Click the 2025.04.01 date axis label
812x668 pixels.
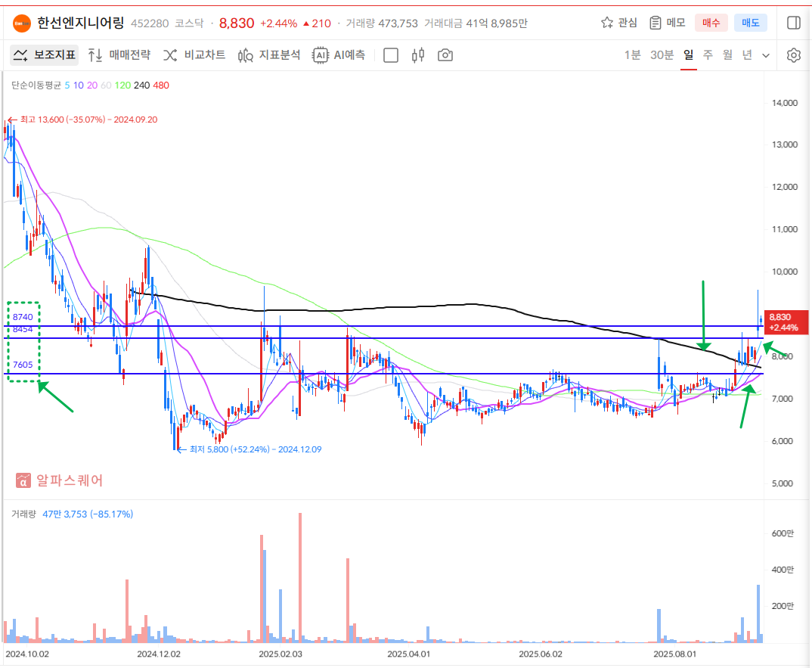point(408,654)
